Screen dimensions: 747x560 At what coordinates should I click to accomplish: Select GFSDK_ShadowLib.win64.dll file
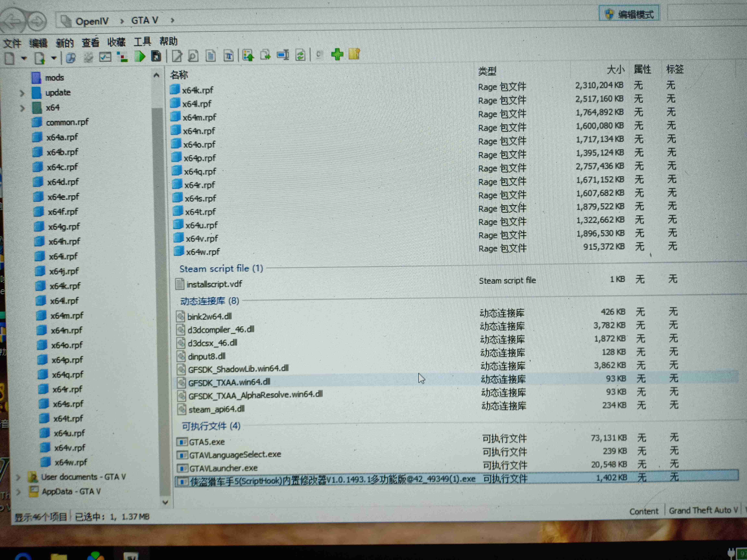(x=238, y=369)
